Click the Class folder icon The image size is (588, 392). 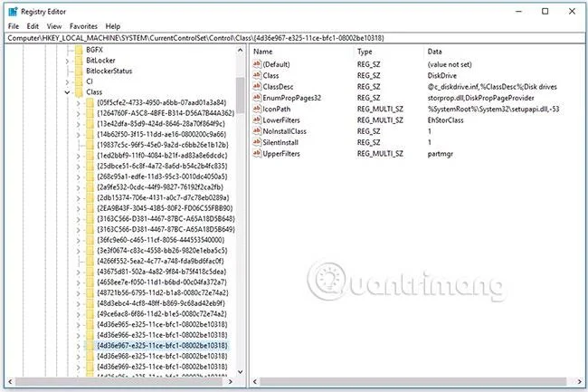click(79, 92)
